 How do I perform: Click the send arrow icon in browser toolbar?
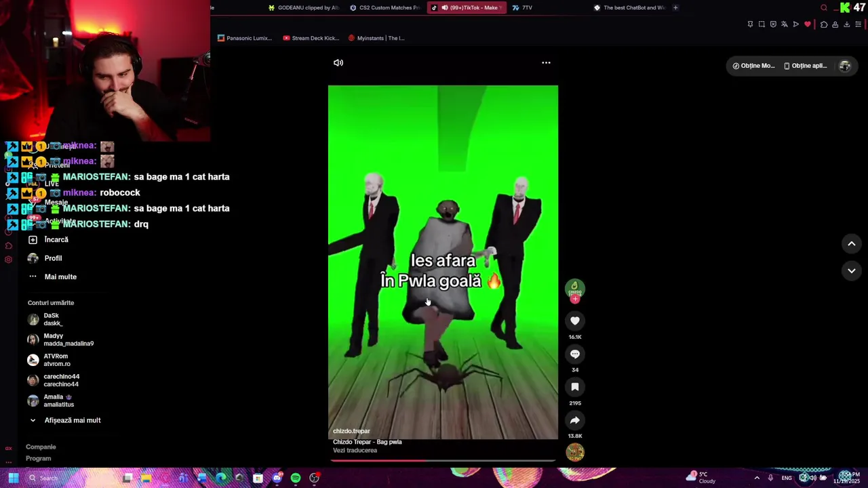tap(796, 24)
